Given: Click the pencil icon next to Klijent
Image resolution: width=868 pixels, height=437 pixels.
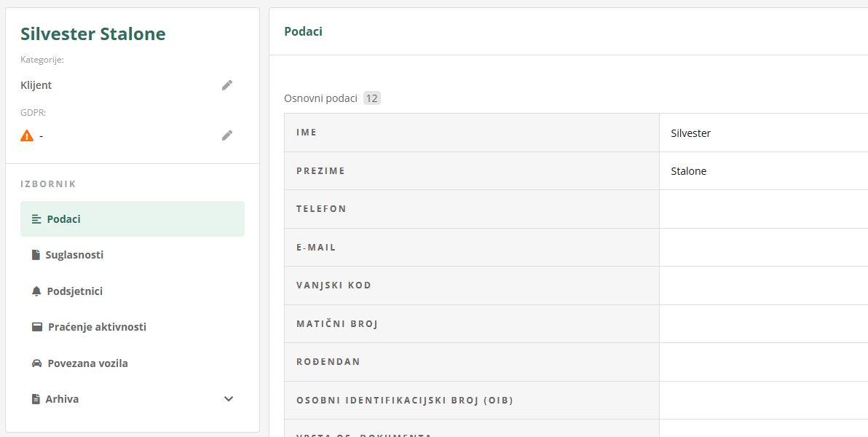Looking at the screenshot, I should point(227,85).
